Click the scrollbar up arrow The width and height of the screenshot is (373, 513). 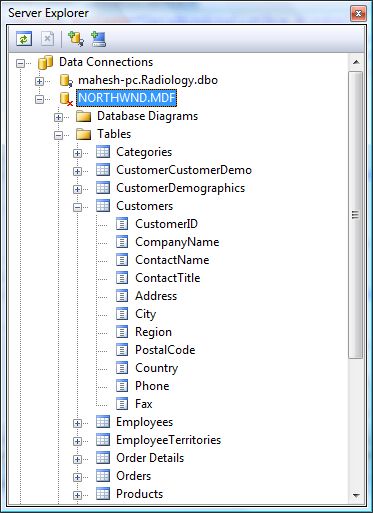tap(356, 62)
